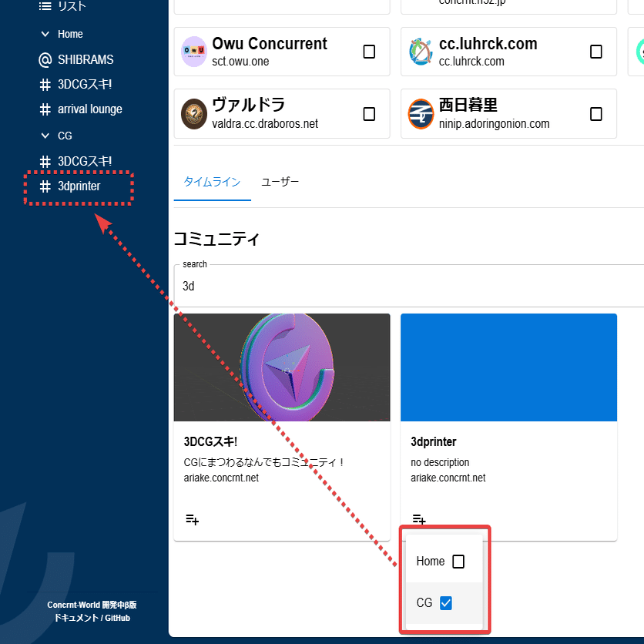The width and height of the screenshot is (644, 644).
Task: Click 西日暮里 avatar icon
Action: coord(421,114)
